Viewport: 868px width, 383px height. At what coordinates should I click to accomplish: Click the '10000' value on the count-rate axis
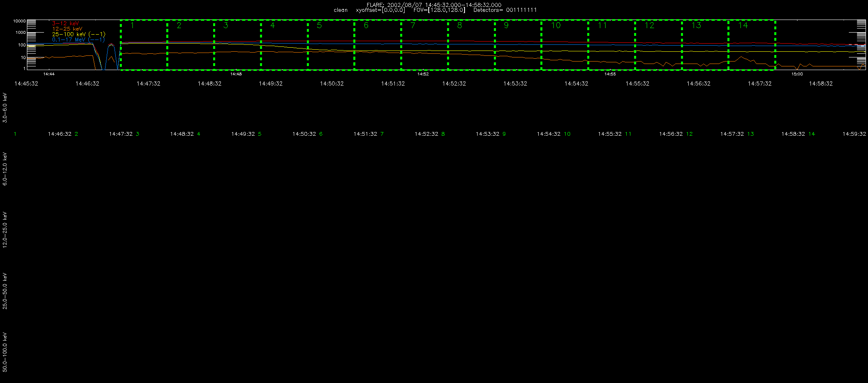point(20,21)
